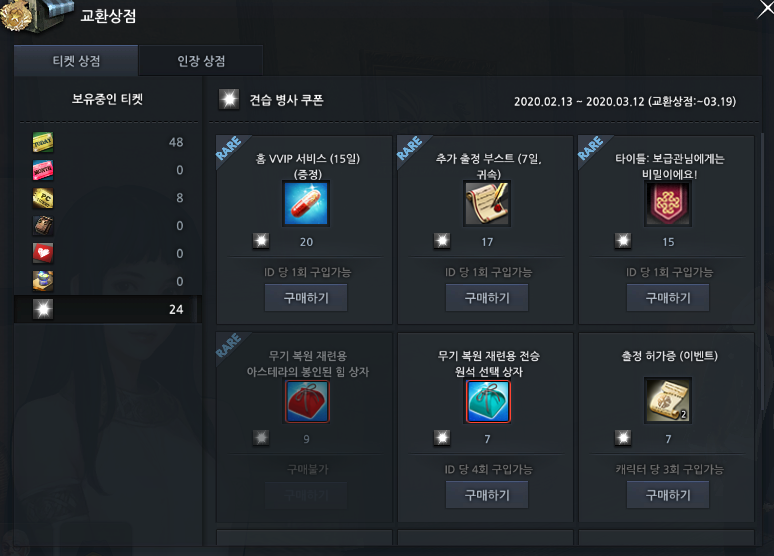The height and width of the screenshot is (556, 774).
Task: Buy the 출정 허가증 (이벤트) item
Action: (668, 495)
